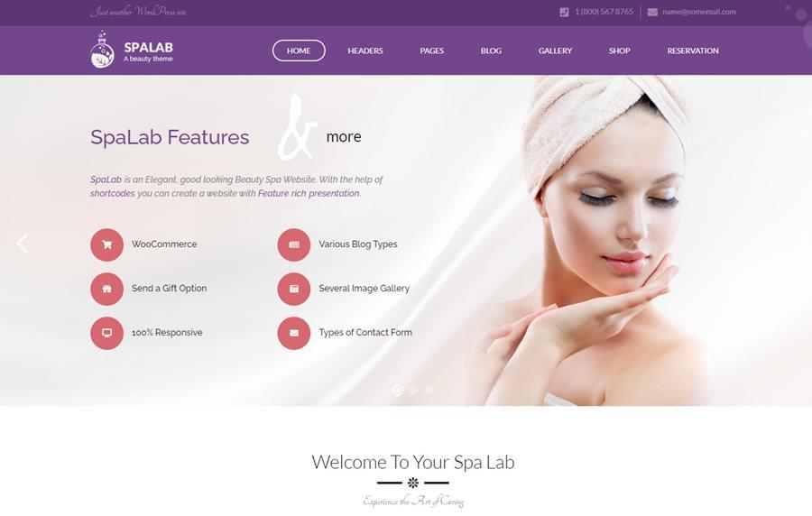Click the phone icon in top bar

pos(564,12)
